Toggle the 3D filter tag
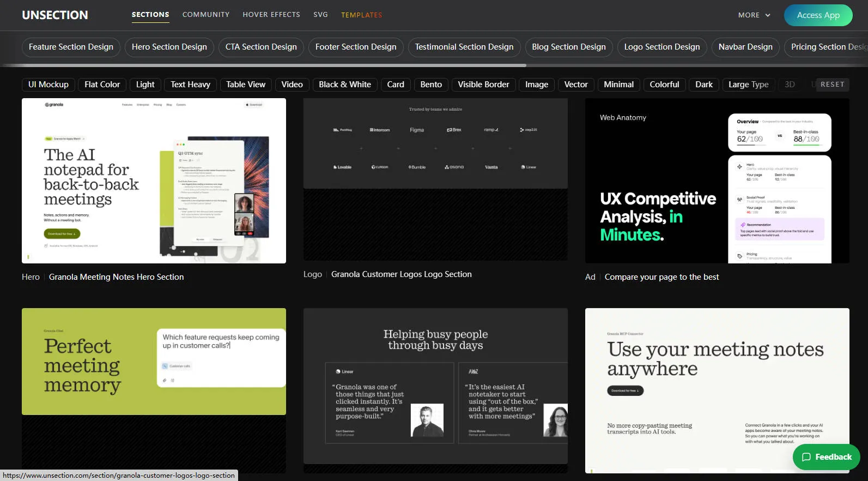Viewport: 868px width, 481px height. [790, 85]
